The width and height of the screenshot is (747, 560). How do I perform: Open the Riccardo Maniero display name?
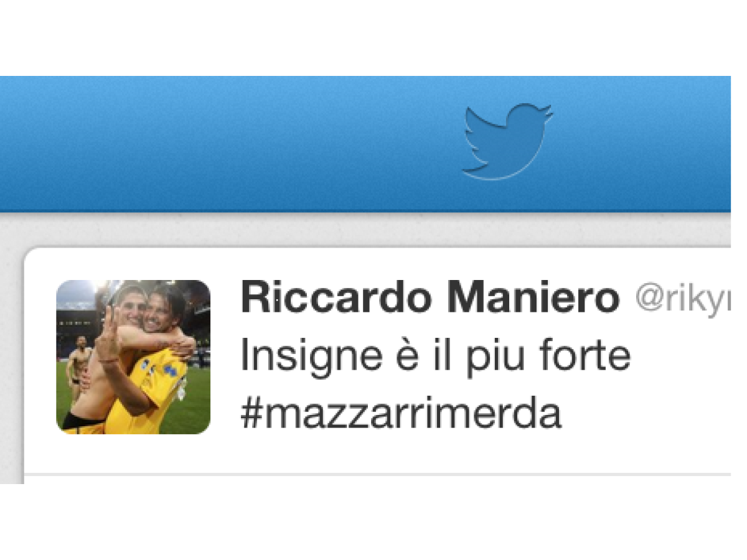coord(430,299)
